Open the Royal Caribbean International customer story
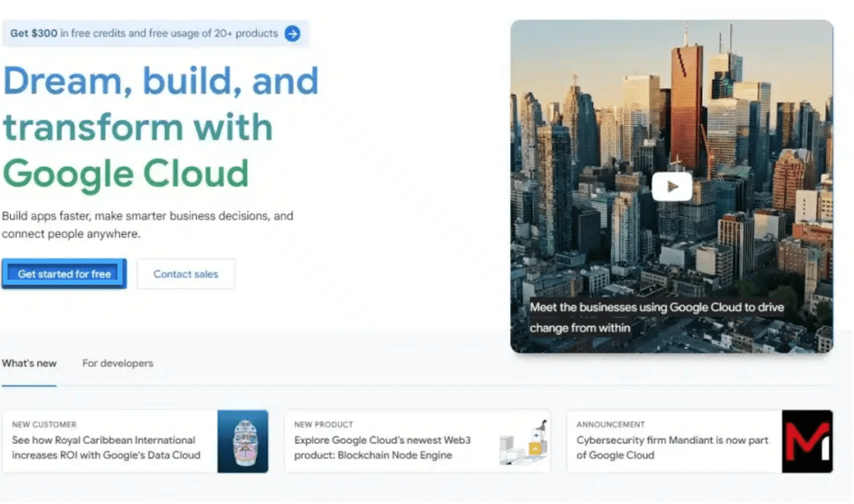This screenshot has height=504, width=854. click(x=135, y=441)
